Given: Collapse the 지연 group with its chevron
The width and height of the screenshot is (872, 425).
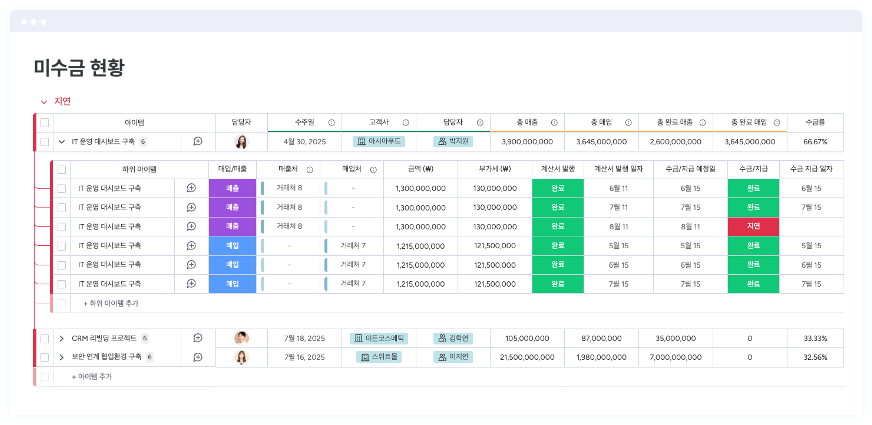Looking at the screenshot, I should [43, 101].
